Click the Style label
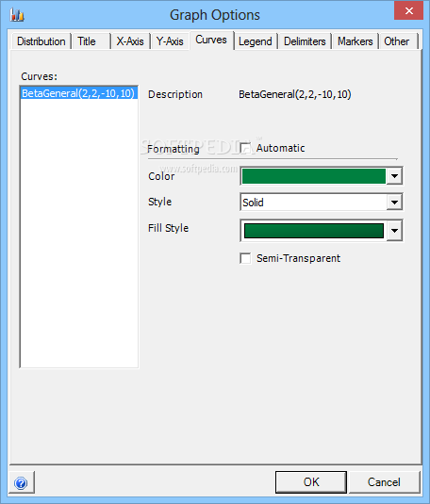Screen dimensions: 430x504 (x=159, y=202)
